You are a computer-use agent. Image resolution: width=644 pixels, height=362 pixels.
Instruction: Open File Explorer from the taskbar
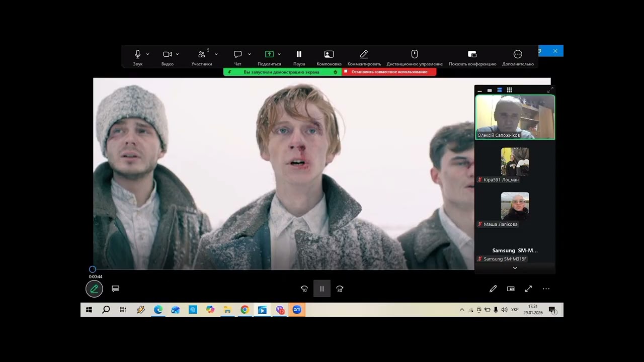tap(227, 310)
